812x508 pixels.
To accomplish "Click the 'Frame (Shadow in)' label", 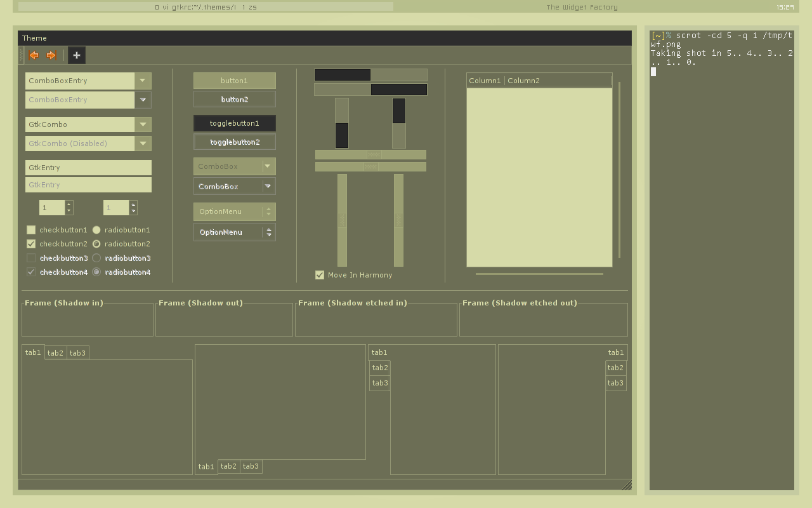I will coord(64,303).
